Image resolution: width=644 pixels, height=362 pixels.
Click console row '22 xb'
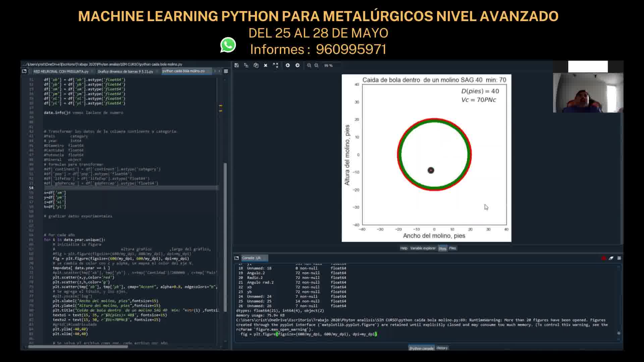coord(292,287)
